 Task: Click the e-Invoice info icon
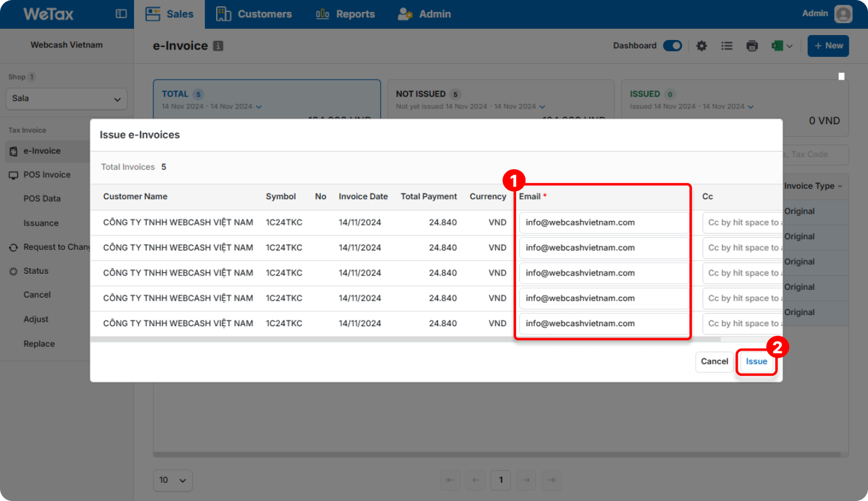point(218,46)
